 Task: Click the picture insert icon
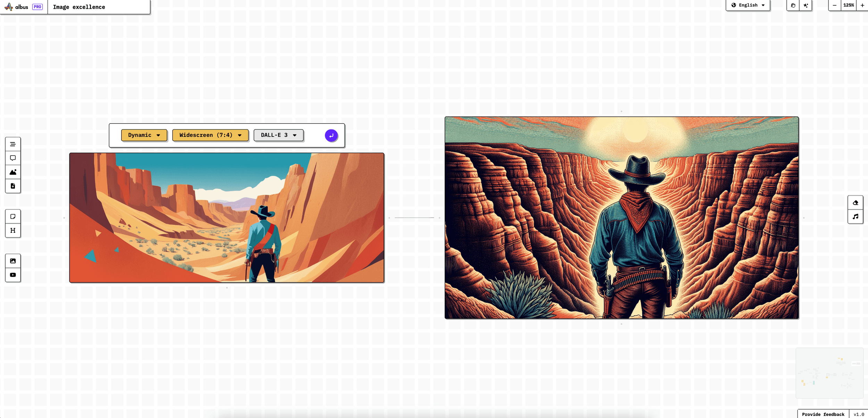(x=13, y=261)
